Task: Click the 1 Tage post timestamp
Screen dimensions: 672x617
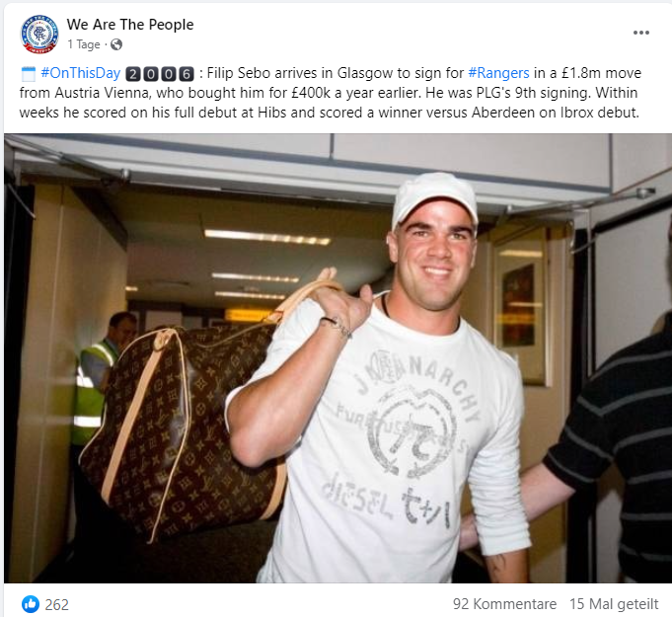Action: coord(84,44)
